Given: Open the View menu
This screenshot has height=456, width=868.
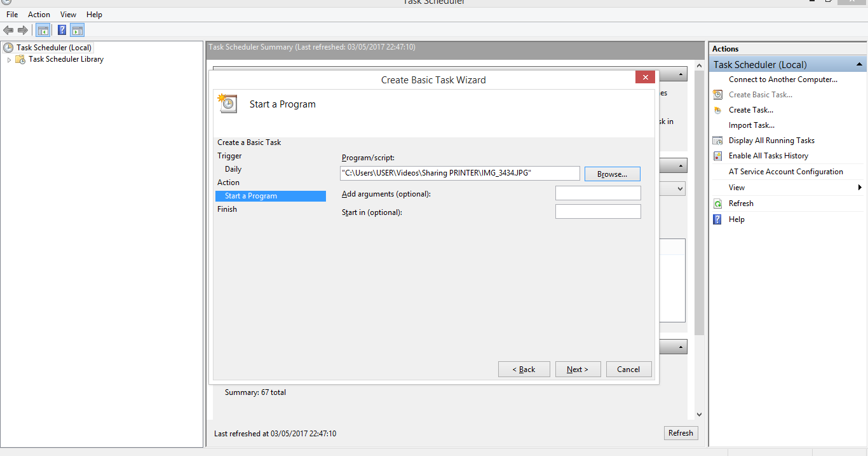Looking at the screenshot, I should pyautogui.click(x=68, y=14).
